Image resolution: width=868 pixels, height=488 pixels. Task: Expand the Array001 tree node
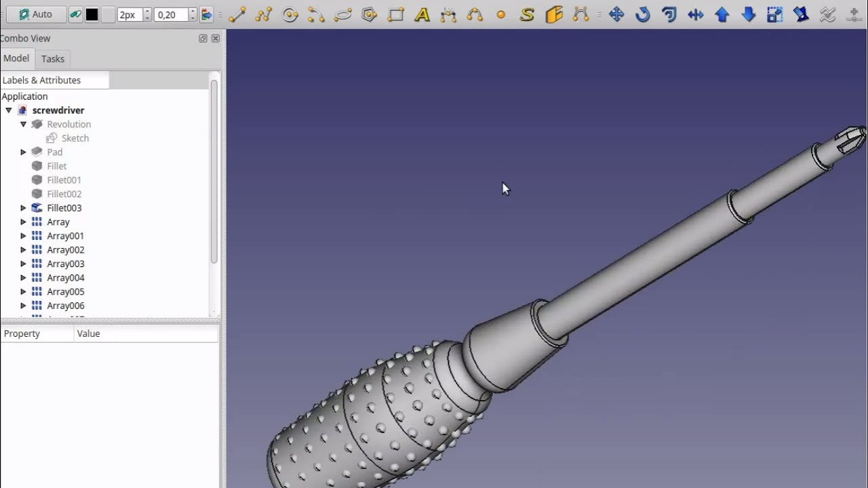tap(23, 236)
